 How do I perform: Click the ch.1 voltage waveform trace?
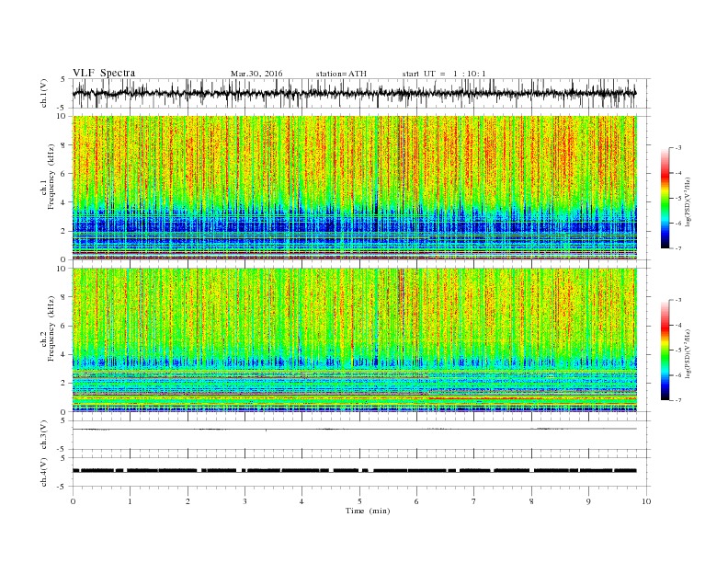pos(354,93)
